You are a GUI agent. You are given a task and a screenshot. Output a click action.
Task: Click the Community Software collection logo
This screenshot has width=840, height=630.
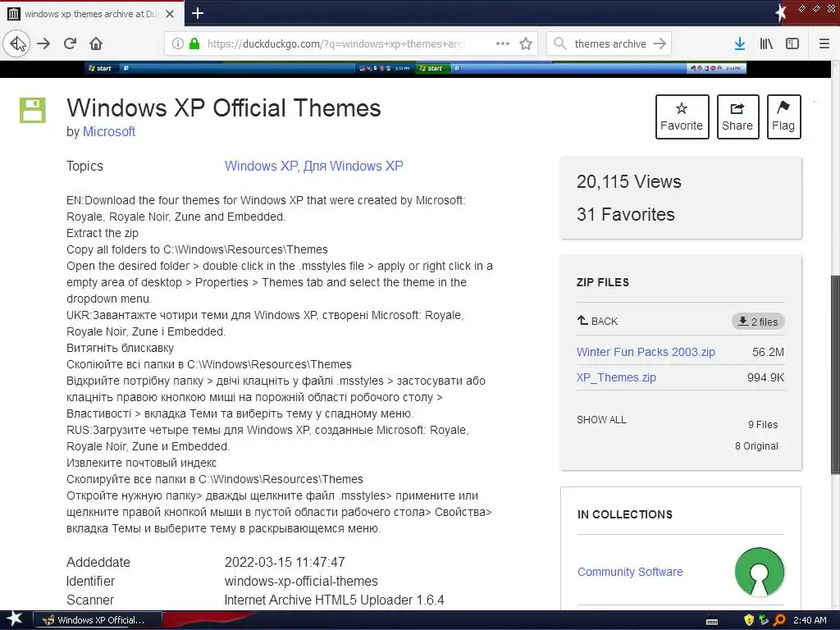tap(760, 572)
